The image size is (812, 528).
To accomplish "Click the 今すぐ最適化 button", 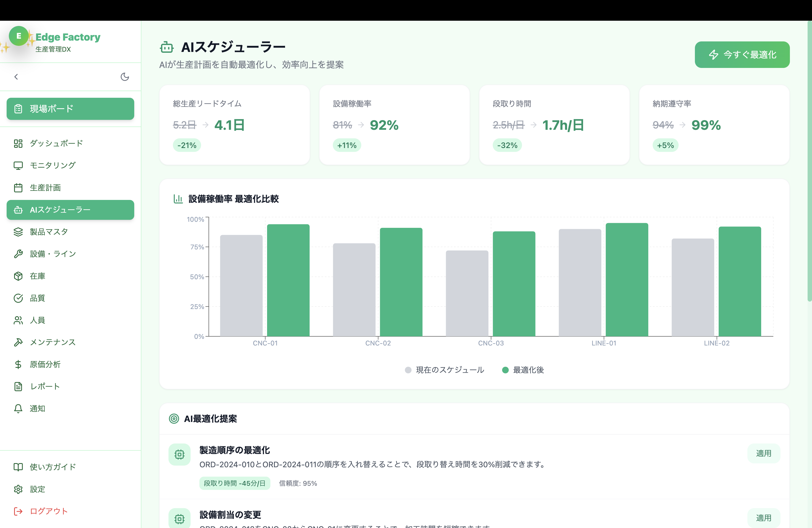I will coord(742,55).
